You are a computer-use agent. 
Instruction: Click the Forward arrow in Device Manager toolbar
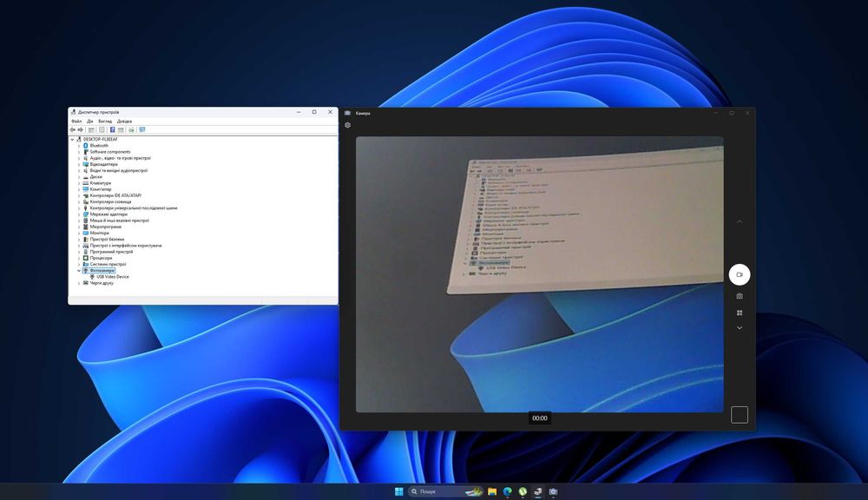(x=80, y=129)
